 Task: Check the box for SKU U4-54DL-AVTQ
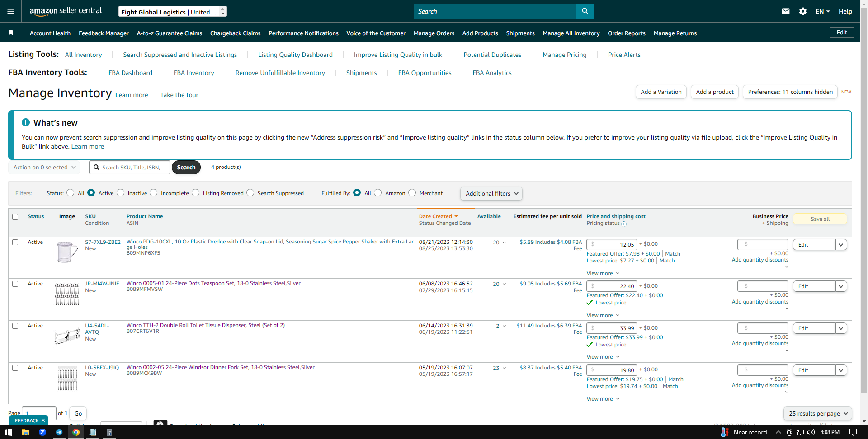pyautogui.click(x=15, y=326)
